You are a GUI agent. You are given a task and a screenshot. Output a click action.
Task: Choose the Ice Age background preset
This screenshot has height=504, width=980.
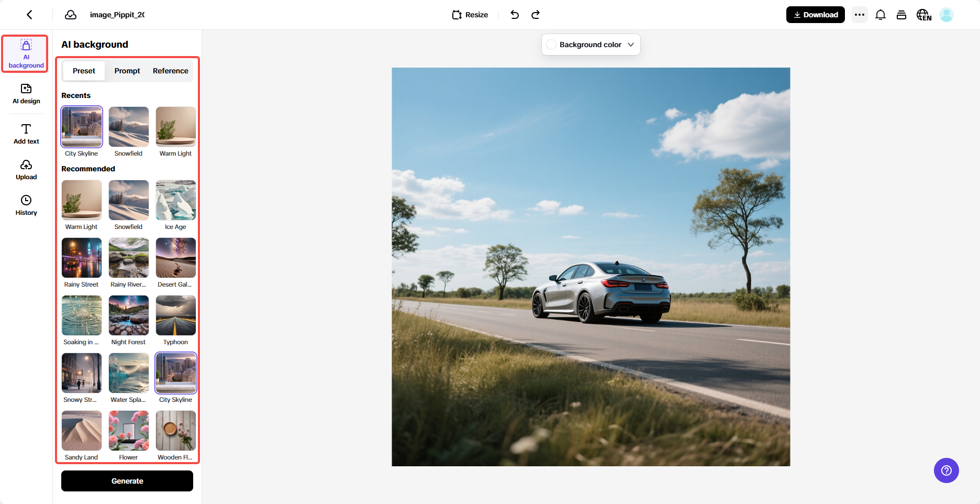point(176,200)
